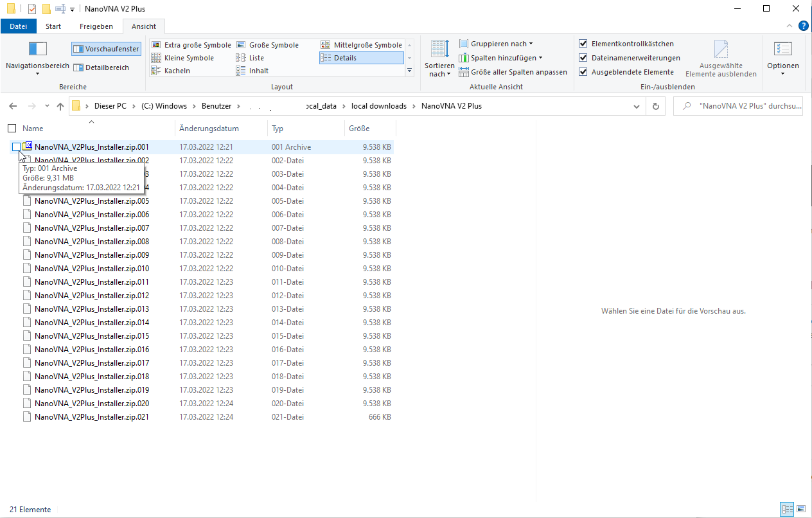812x518 pixels.
Task: Click file icon of Installer.zip.021
Action: pos(27,417)
